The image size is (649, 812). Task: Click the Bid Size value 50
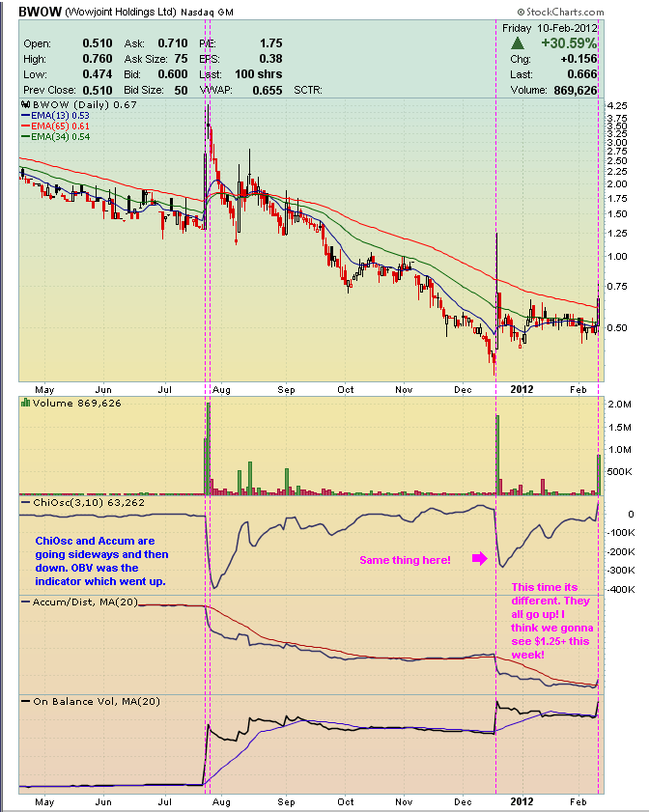(181, 90)
